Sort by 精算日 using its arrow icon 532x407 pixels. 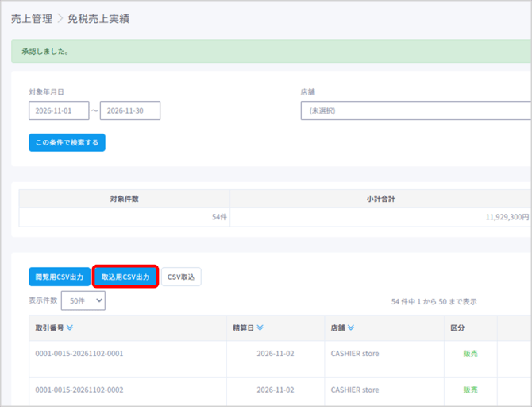[x=260, y=328]
